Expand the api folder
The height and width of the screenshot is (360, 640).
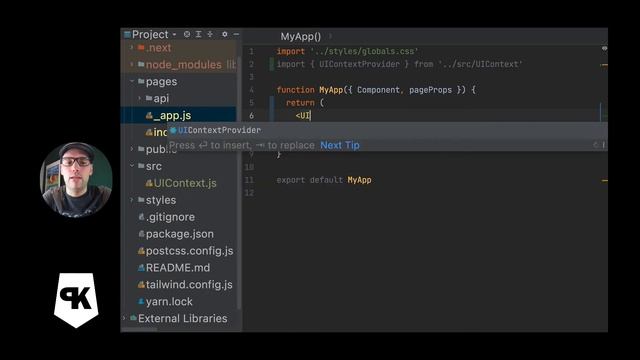[x=140, y=98]
